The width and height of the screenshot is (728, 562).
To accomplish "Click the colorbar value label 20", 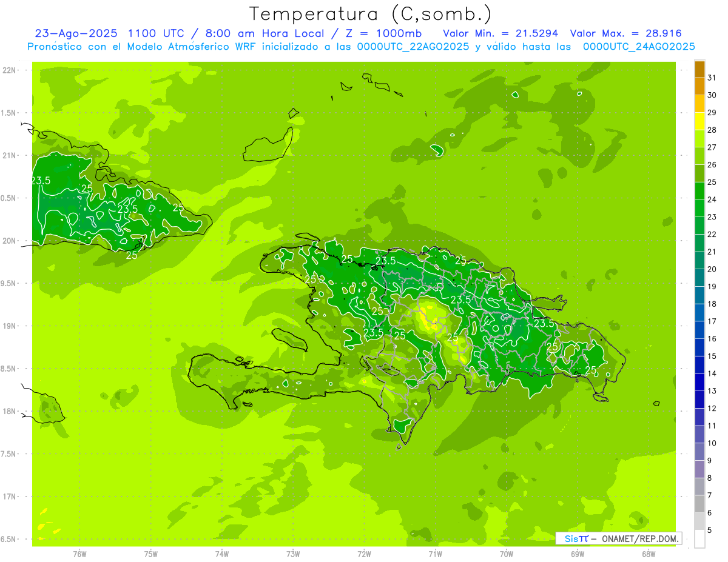I will pyautogui.click(x=712, y=269).
